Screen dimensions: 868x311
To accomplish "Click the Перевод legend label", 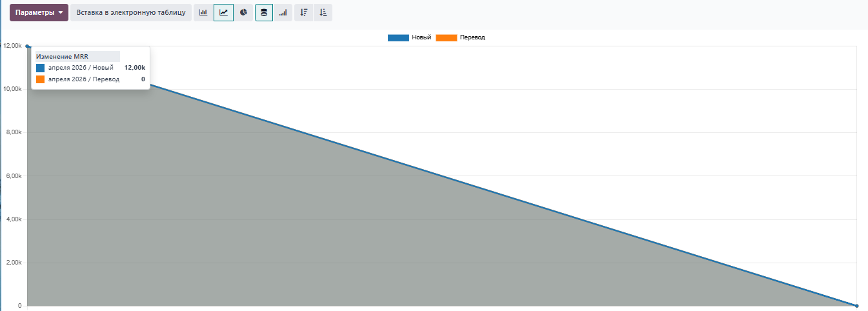I will click(472, 37).
